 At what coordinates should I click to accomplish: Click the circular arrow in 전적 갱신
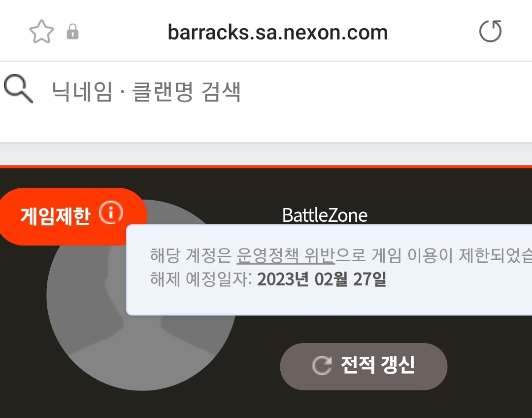tap(322, 366)
